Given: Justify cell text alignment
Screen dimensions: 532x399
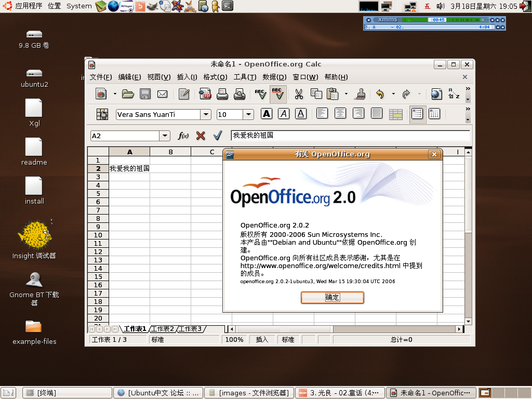Looking at the screenshot, I should [377, 114].
